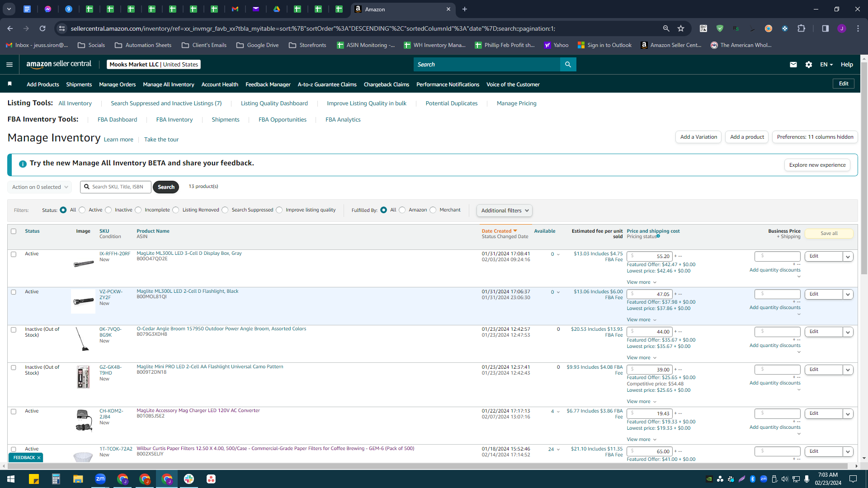
Task: Click the Add a Variation button
Action: (698, 137)
